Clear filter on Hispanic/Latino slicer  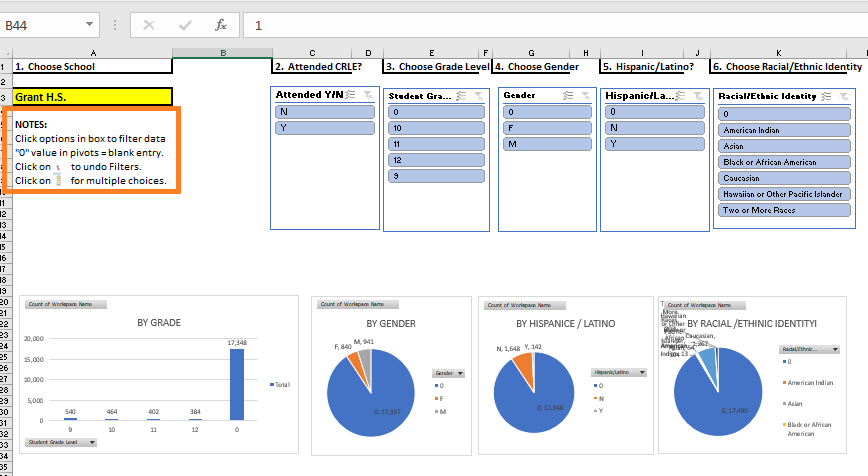pyautogui.click(x=696, y=95)
